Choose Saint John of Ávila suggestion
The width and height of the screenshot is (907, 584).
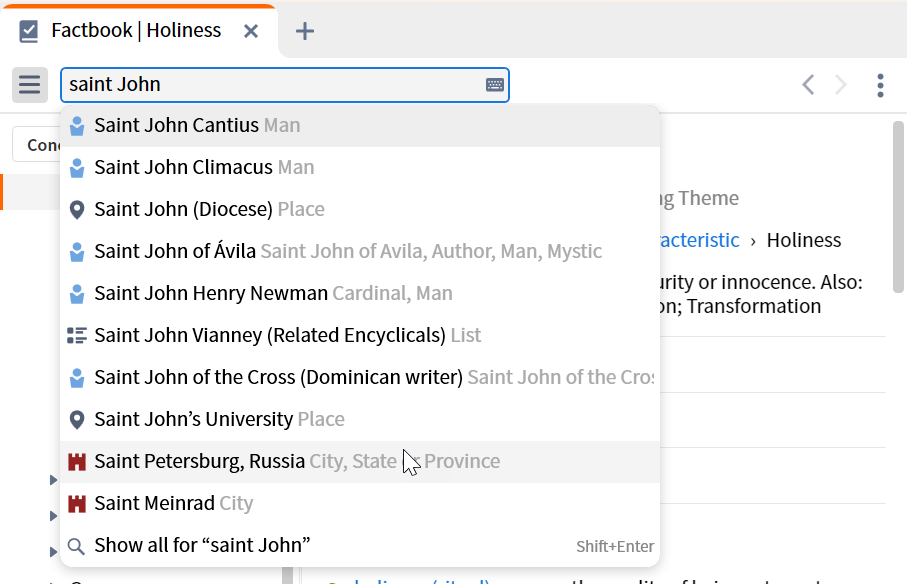(x=360, y=252)
